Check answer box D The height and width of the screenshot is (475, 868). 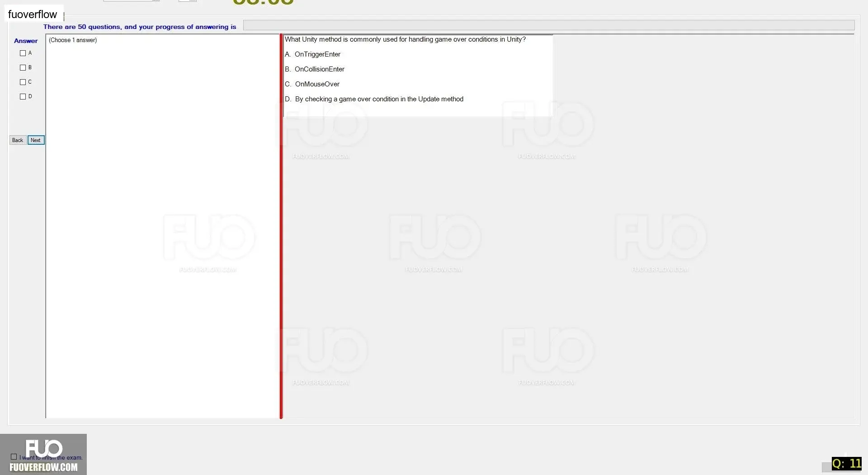click(23, 97)
